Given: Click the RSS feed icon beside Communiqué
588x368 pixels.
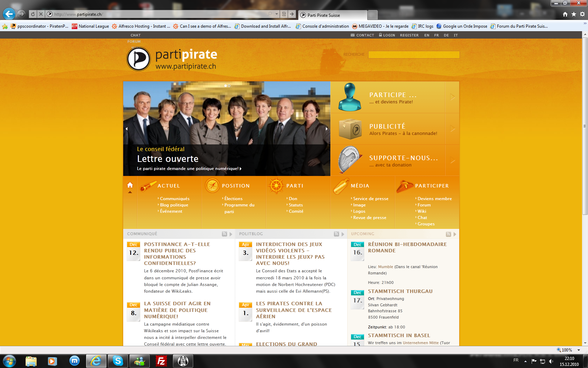Looking at the screenshot, I should click(224, 234).
